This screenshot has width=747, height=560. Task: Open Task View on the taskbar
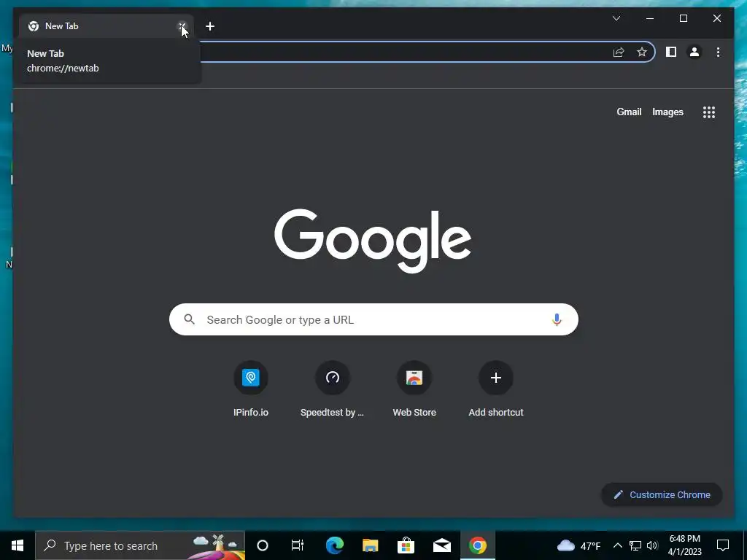(x=298, y=545)
